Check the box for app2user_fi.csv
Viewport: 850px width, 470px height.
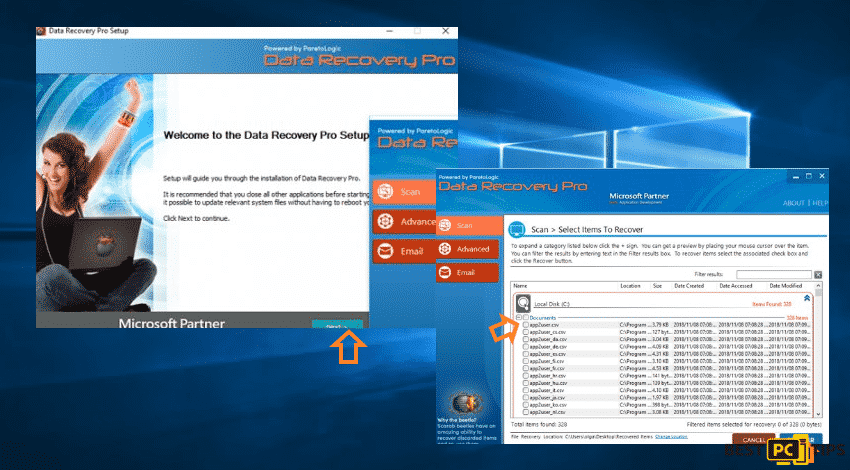pyautogui.click(x=526, y=361)
